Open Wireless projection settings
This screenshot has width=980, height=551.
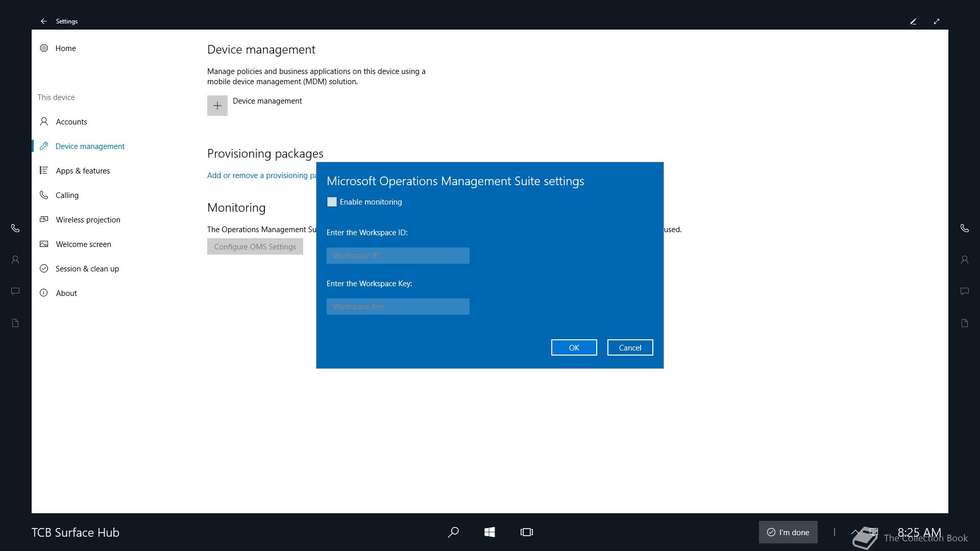88,219
